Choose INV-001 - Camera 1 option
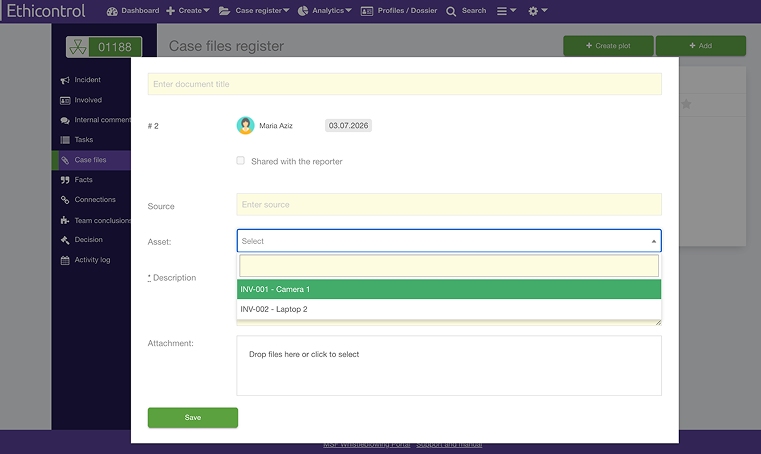Image resolution: width=761 pixels, height=454 pixels. [x=449, y=289]
